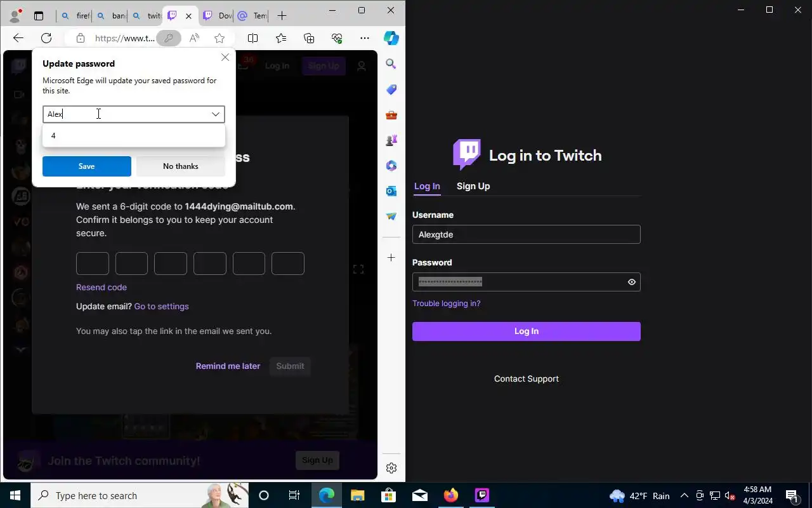Open sidebar Tools briefcase icon
This screenshot has width=812, height=508.
tap(391, 115)
